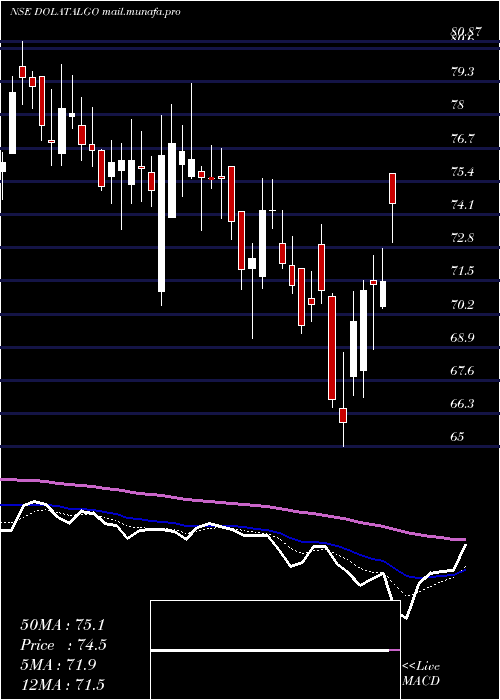Click the NSE DOLATALGO mail.munafa.pro title text
Screen dimensions: 500x700
[95, 12]
